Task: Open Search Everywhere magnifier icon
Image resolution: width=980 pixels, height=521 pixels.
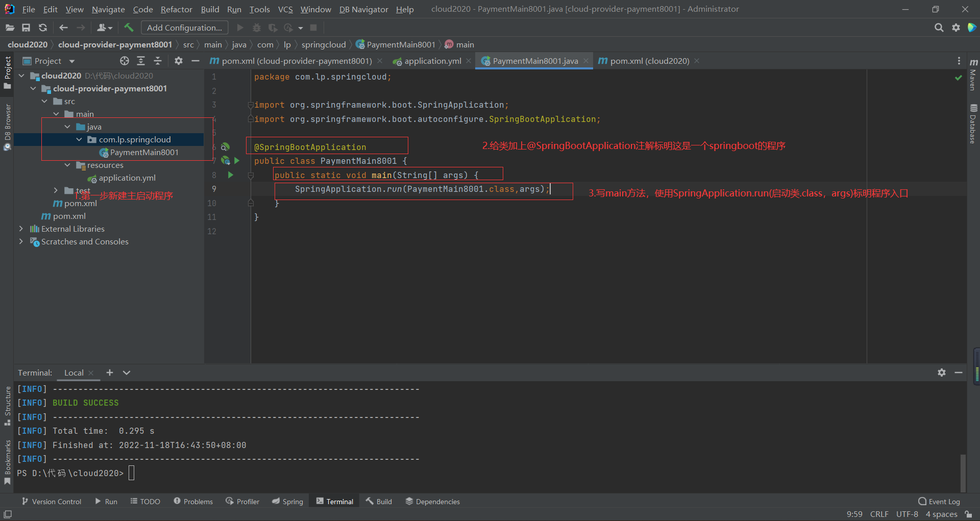Action: (x=939, y=28)
